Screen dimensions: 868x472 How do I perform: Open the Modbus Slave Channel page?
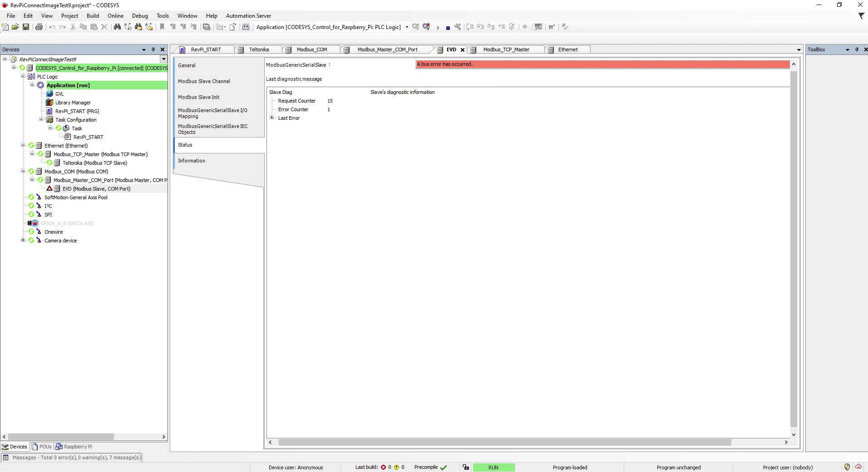(204, 81)
